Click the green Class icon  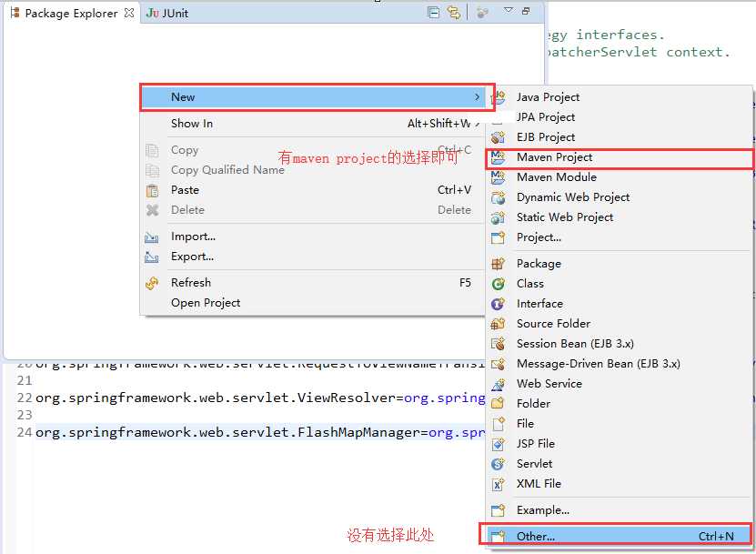click(498, 284)
